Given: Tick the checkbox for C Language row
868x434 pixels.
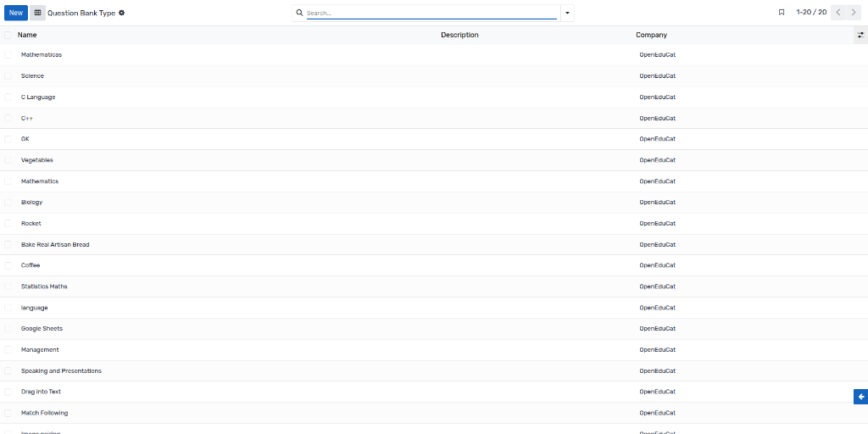Looking at the screenshot, I should click(x=8, y=97).
